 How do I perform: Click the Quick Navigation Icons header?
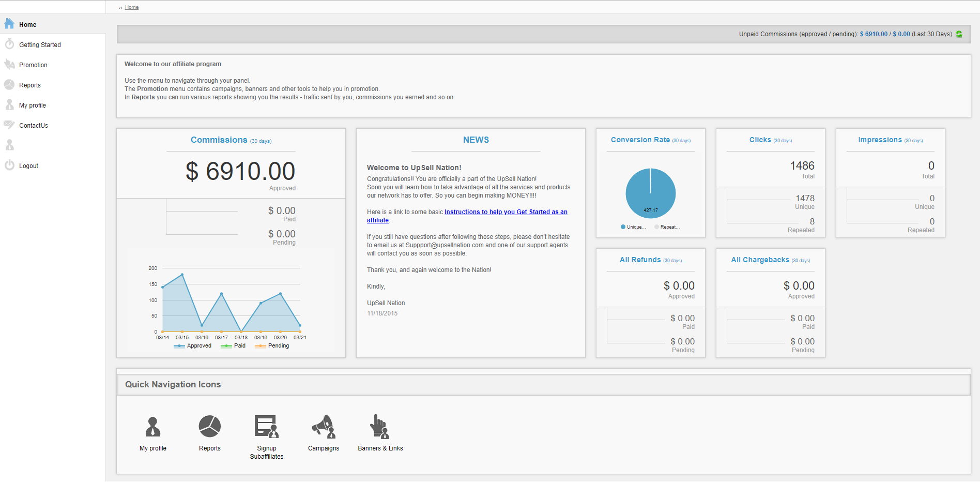(173, 385)
